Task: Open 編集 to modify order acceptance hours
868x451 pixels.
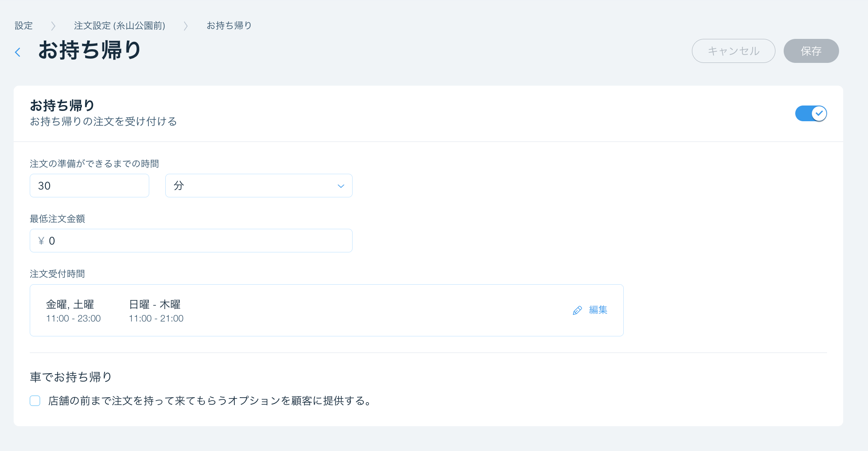Action: 598,310
